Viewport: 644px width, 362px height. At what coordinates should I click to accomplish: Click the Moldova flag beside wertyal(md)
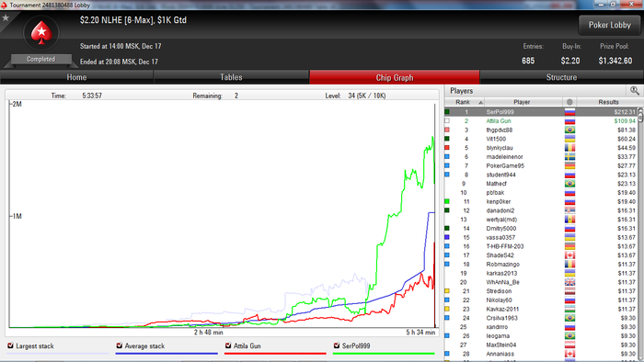click(x=569, y=220)
